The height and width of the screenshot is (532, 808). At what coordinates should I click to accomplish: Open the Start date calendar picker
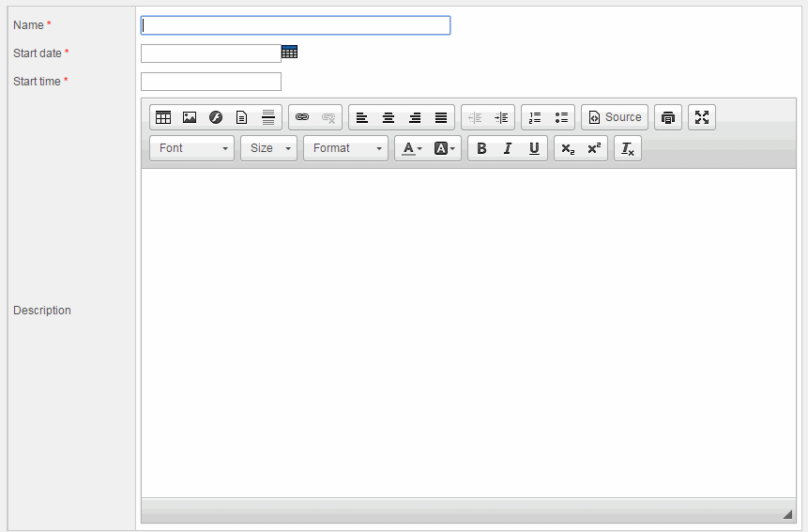coord(289,53)
